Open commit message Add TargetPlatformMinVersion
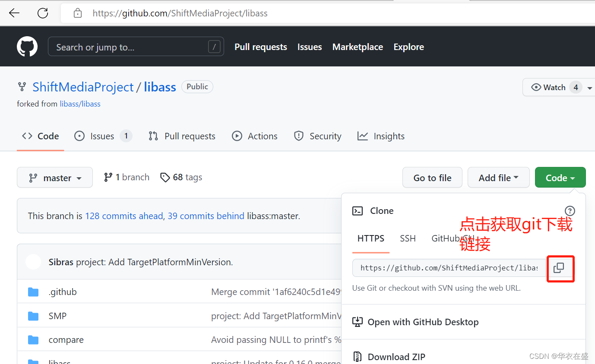595x364 pixels. point(155,262)
